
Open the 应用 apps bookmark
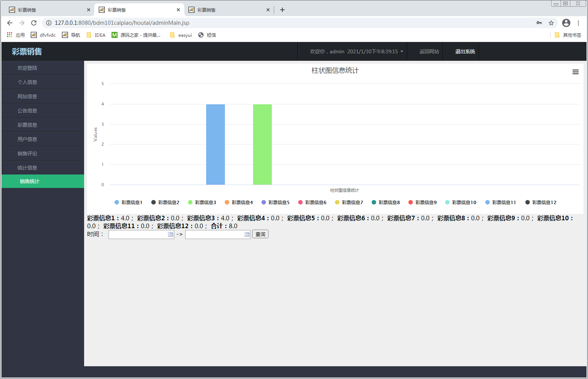16,35
